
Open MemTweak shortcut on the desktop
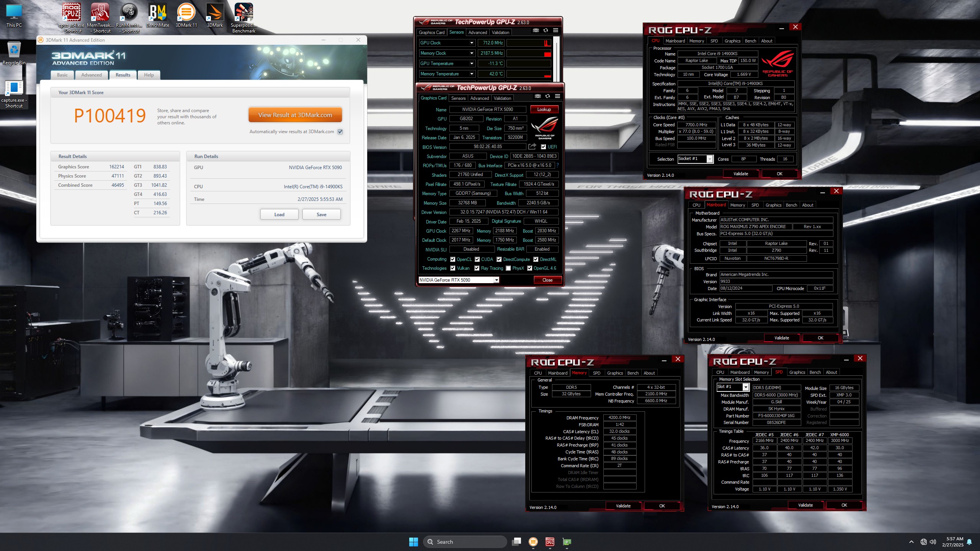coord(100,18)
